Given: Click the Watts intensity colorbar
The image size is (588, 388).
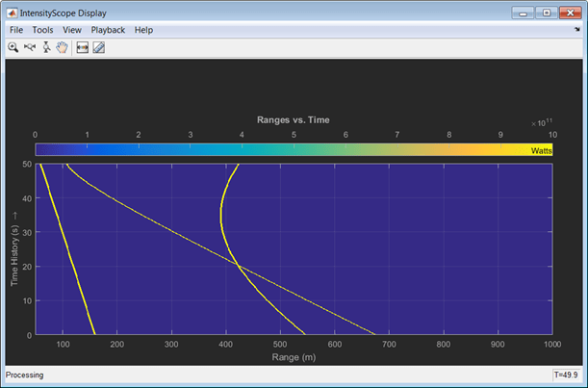Looking at the screenshot, I should 294,149.
